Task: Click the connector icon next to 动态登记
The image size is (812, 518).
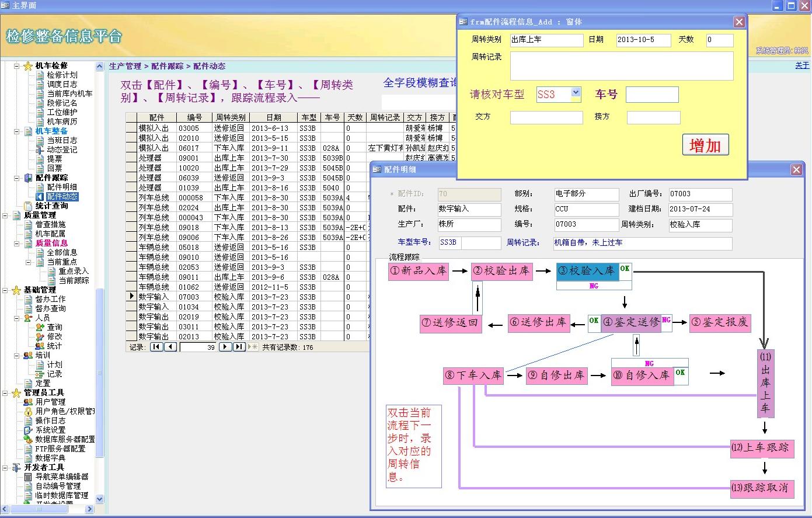Action: click(x=40, y=150)
